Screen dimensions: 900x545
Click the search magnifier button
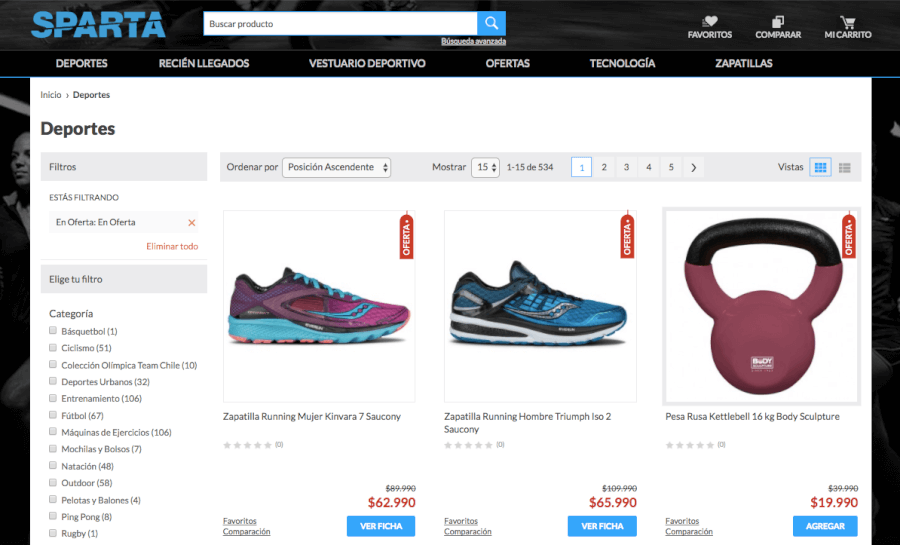click(x=491, y=24)
